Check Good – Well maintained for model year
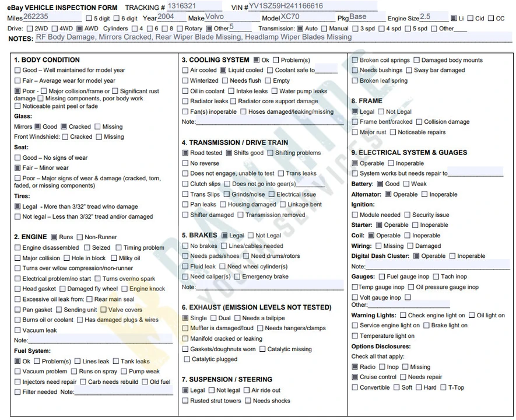 coord(17,70)
